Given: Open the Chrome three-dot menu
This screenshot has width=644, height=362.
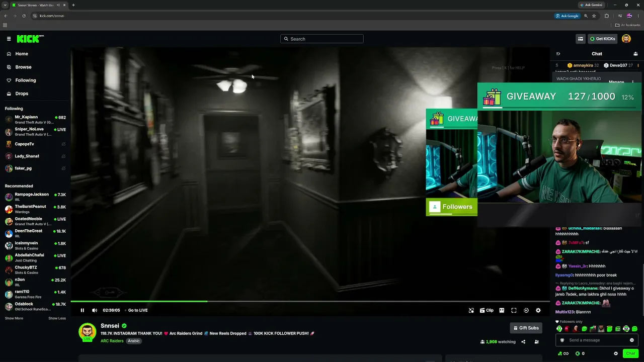Looking at the screenshot, I should (638, 16).
